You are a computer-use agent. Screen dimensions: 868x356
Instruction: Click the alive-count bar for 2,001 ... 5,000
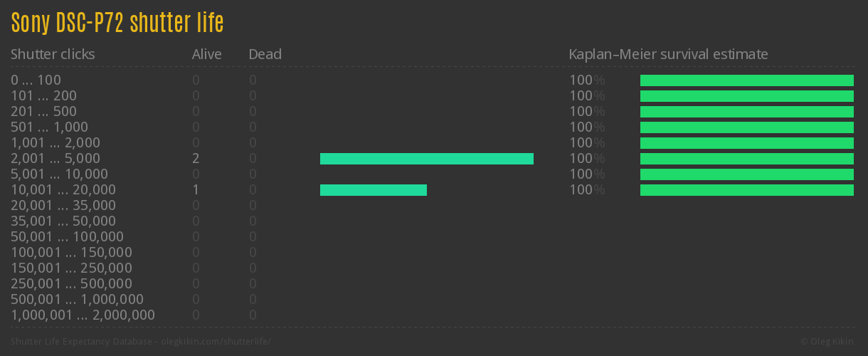point(426,159)
